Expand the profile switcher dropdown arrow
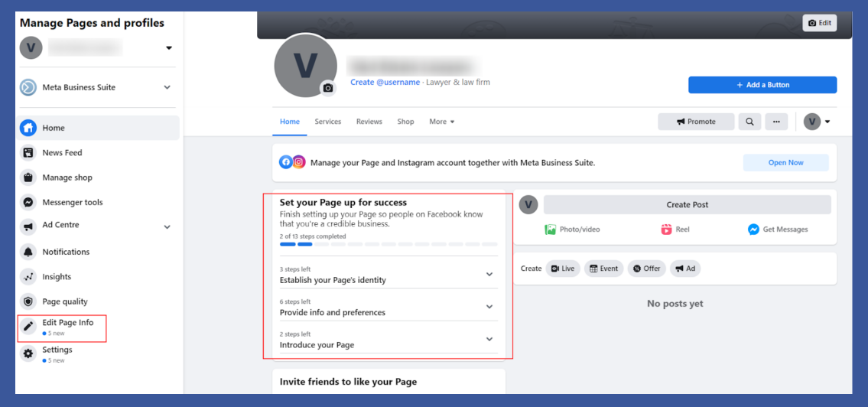This screenshot has width=868, height=407. [x=169, y=48]
